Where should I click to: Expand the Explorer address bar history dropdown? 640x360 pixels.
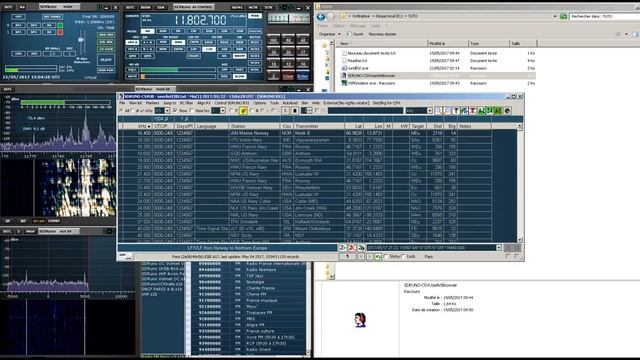coord(555,16)
